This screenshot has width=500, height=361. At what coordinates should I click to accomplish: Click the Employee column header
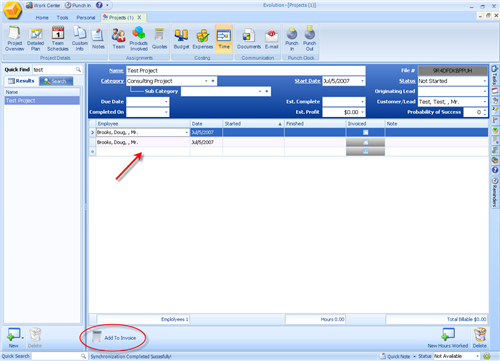tap(143, 124)
